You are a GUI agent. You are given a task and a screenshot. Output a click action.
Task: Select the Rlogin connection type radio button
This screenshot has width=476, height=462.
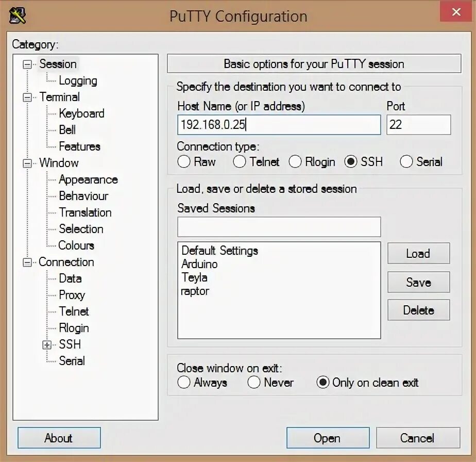point(295,162)
